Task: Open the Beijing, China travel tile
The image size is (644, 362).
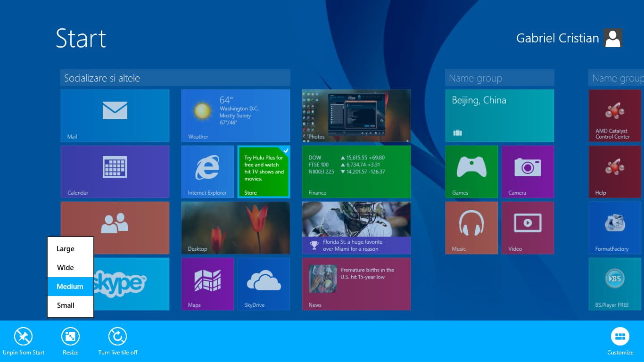Action: click(500, 115)
